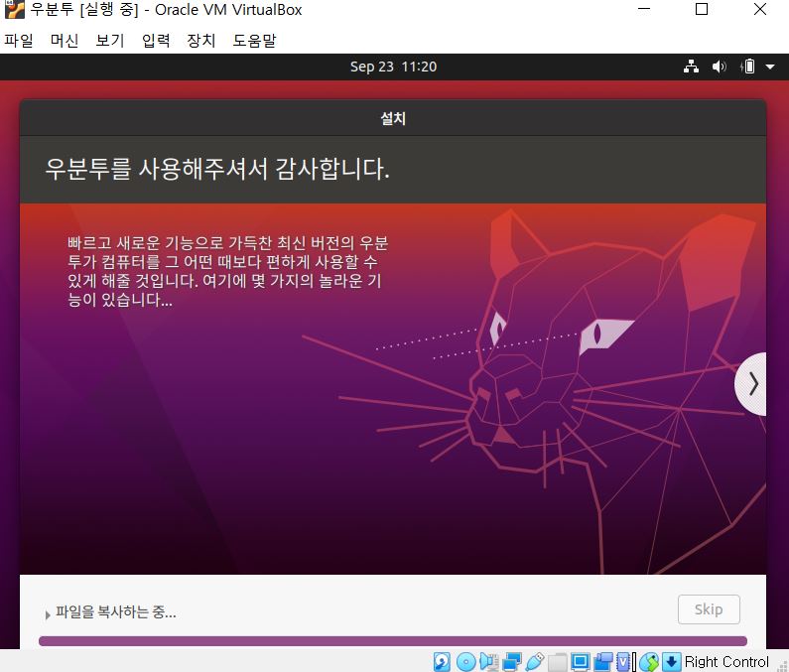Screen dimensions: 789x672
Task: Go to next slide with arrow
Action: point(751,383)
